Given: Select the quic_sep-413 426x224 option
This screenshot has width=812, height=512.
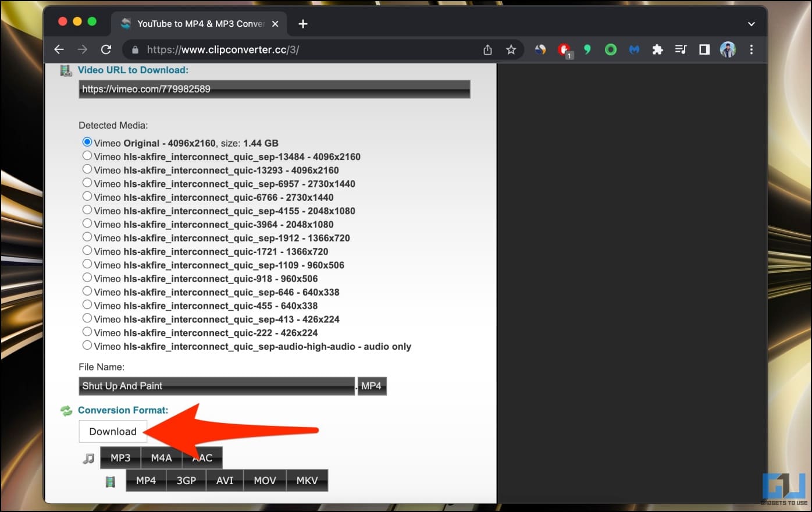Looking at the screenshot, I should [87, 318].
